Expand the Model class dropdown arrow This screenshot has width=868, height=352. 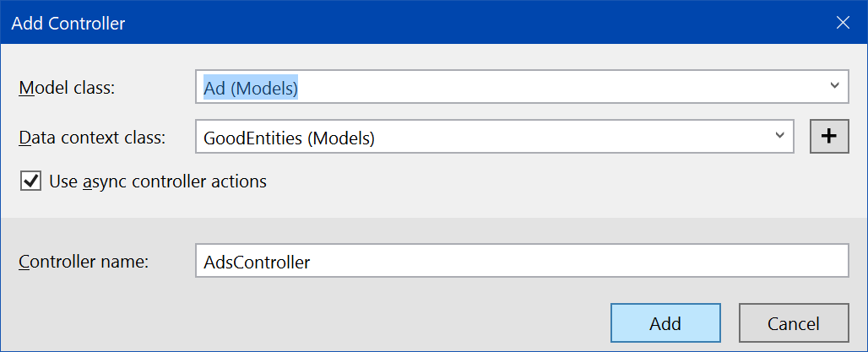833,87
